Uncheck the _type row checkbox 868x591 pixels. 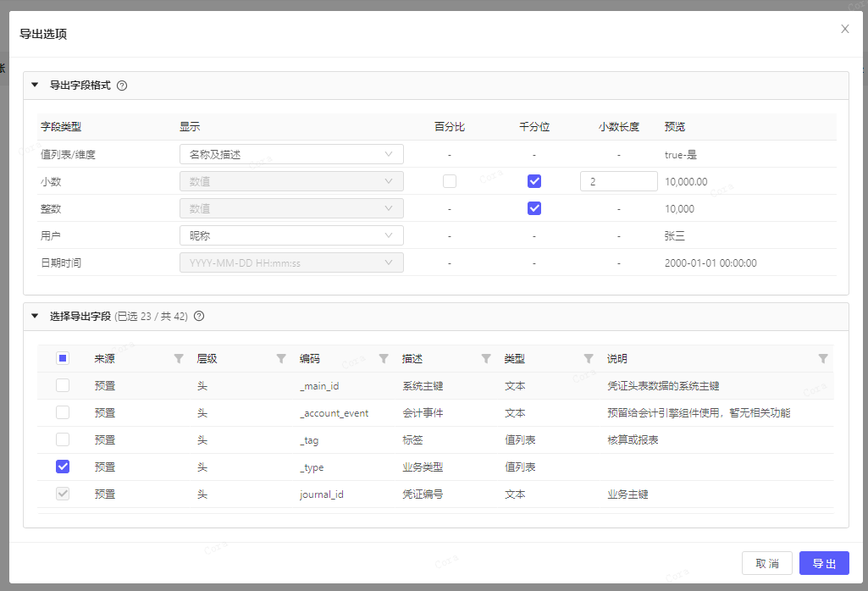pyautogui.click(x=63, y=467)
